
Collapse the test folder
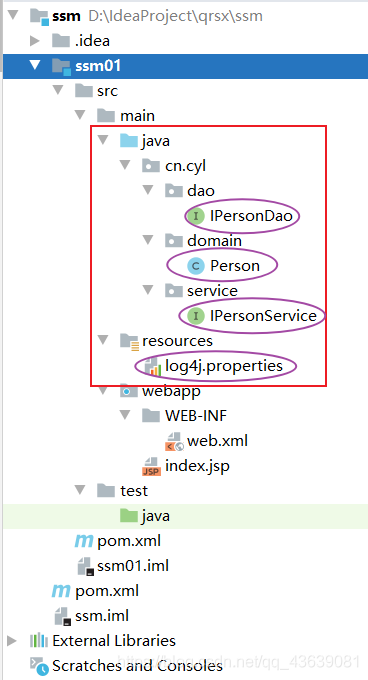80,490
